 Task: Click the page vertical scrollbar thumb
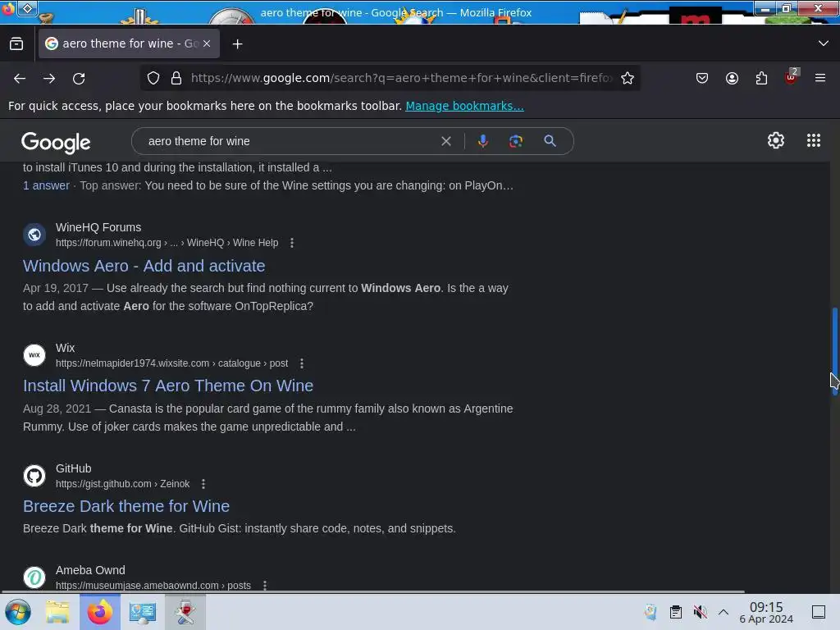click(x=834, y=351)
